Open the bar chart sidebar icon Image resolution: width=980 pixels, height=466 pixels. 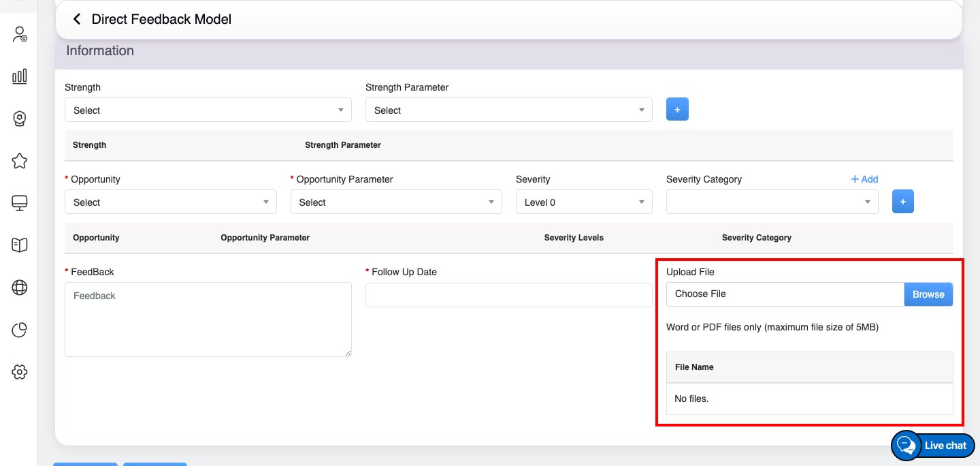[x=20, y=76]
